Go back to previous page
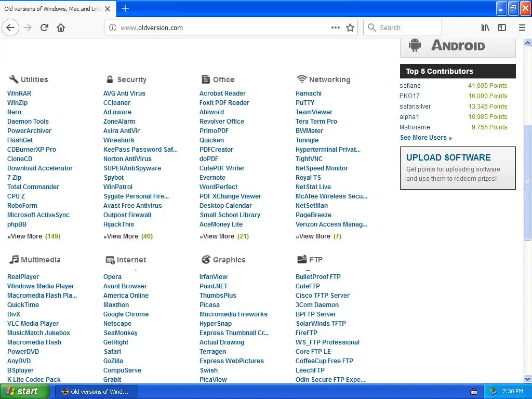532x399 pixels. [x=10, y=28]
